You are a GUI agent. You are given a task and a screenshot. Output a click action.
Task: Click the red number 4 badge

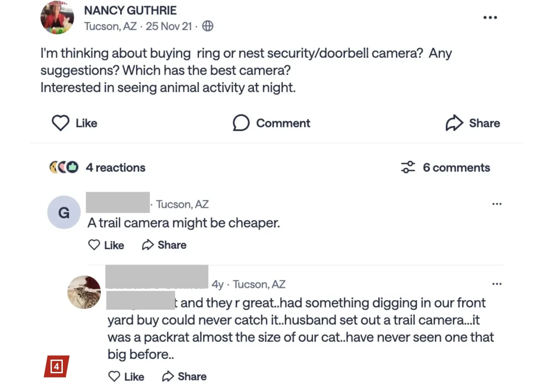pyautogui.click(x=56, y=366)
